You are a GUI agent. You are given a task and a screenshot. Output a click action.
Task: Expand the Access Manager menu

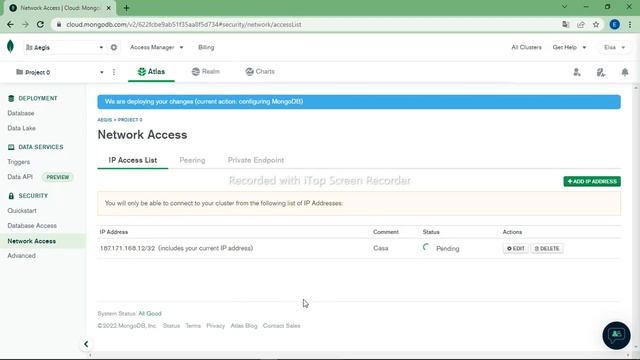click(x=156, y=47)
